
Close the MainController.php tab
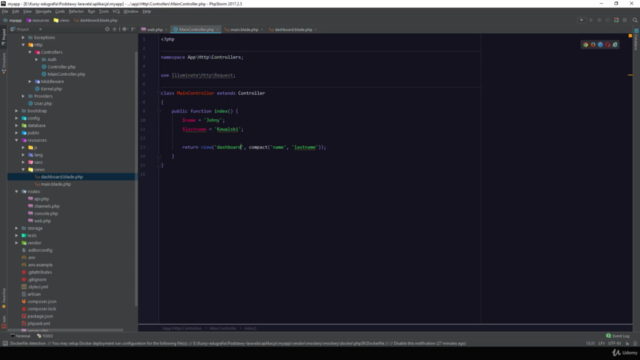(217, 29)
